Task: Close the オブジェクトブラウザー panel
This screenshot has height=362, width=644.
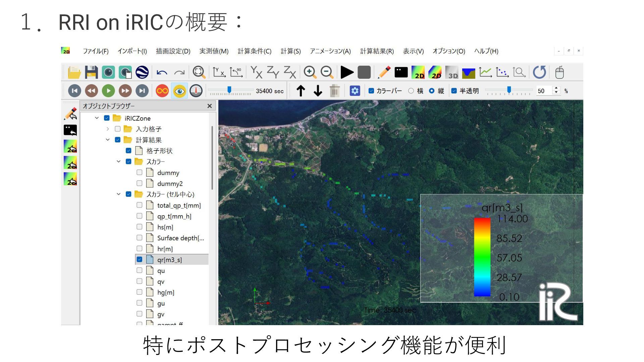Action: pyautogui.click(x=210, y=106)
